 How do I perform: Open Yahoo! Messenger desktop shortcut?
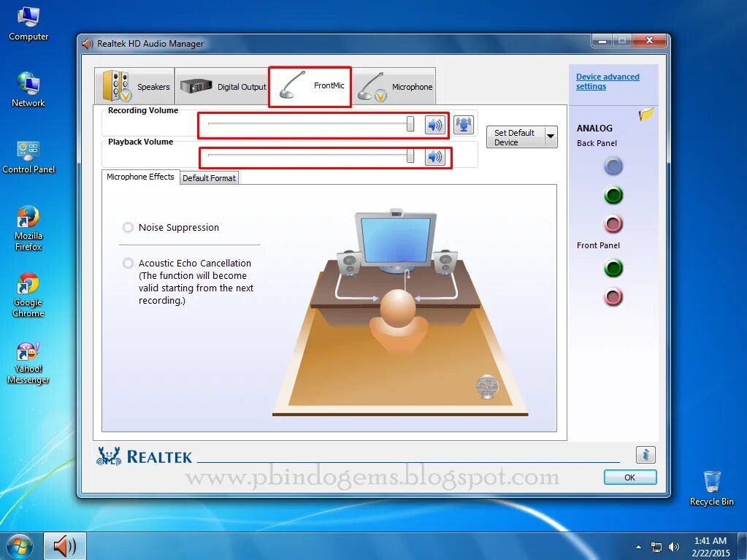[x=28, y=363]
